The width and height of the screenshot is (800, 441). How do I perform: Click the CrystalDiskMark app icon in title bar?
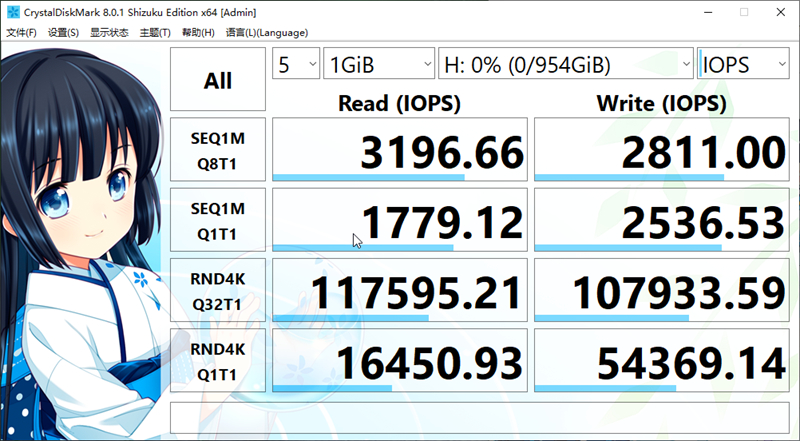coord(13,12)
